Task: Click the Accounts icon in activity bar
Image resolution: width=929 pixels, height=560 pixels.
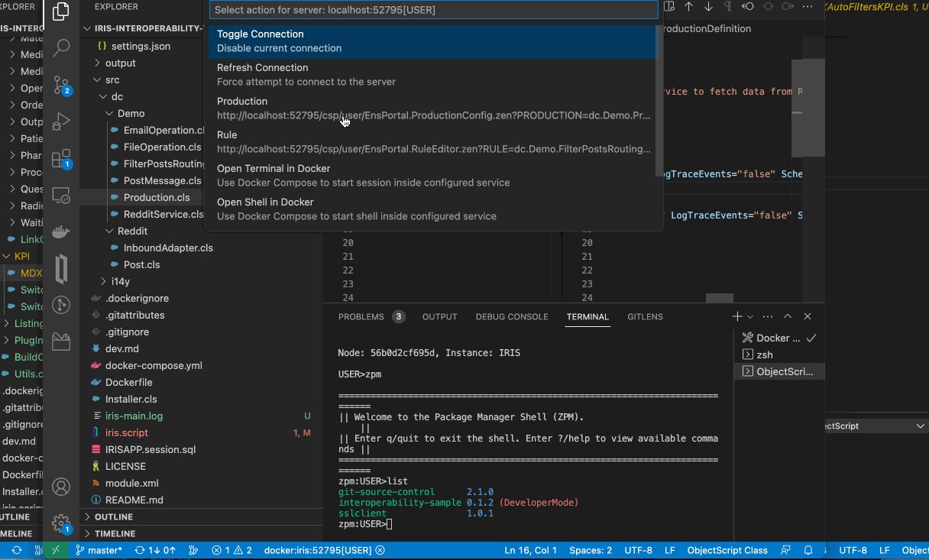Action: click(61, 487)
